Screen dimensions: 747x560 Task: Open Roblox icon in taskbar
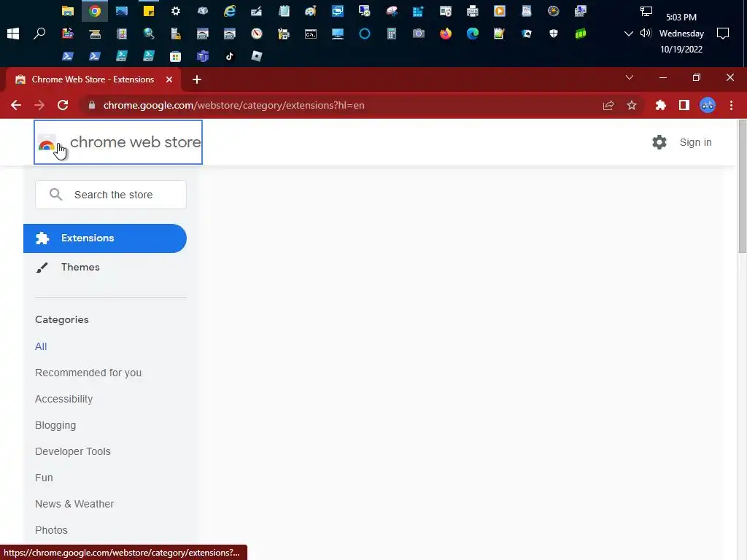point(256,56)
